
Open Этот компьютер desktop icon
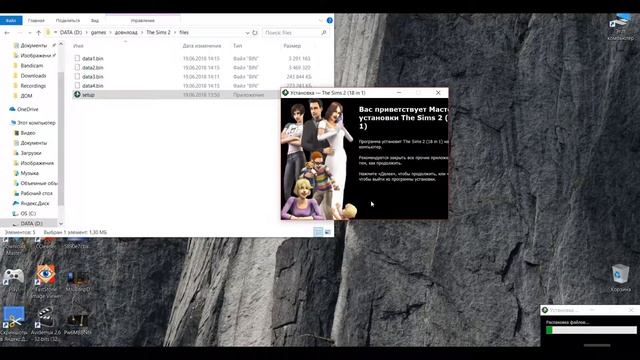pos(620,27)
